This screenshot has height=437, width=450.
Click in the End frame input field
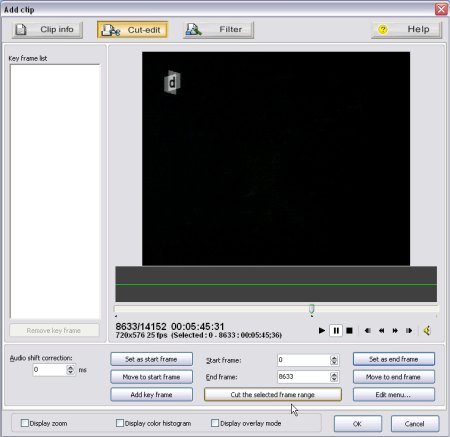303,377
